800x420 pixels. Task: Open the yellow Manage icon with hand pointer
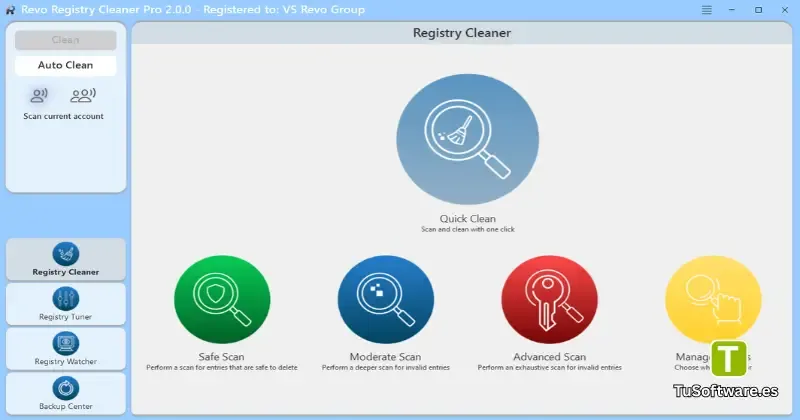pos(713,300)
